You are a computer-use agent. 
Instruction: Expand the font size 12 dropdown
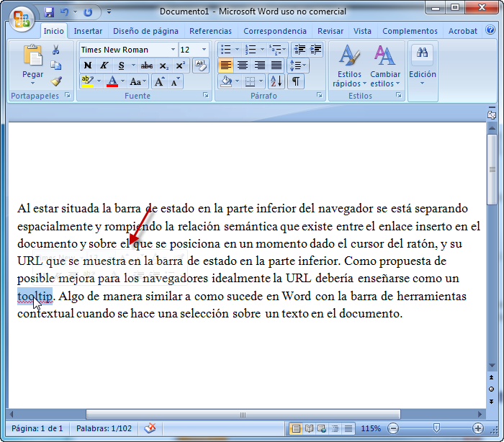pos(205,50)
